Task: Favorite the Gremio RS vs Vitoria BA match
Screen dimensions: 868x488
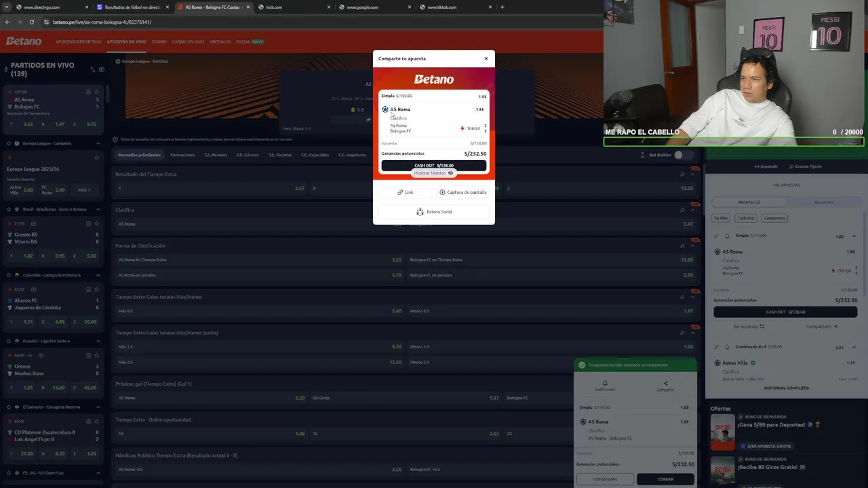Action: click(x=97, y=224)
